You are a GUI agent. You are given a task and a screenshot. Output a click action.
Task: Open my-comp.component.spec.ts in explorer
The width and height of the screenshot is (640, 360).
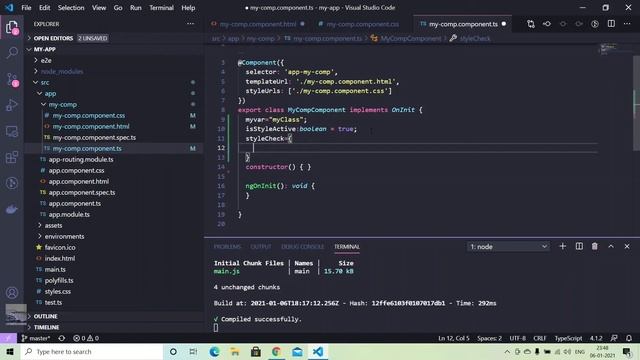pyautogui.click(x=94, y=138)
